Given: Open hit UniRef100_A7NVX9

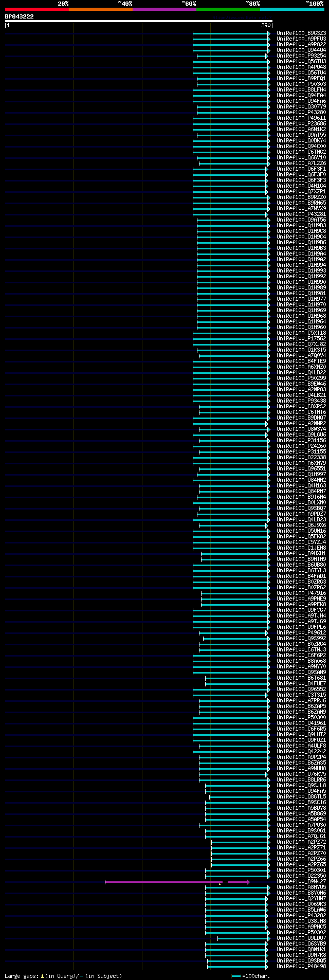Looking at the screenshot, I should 301,209.
